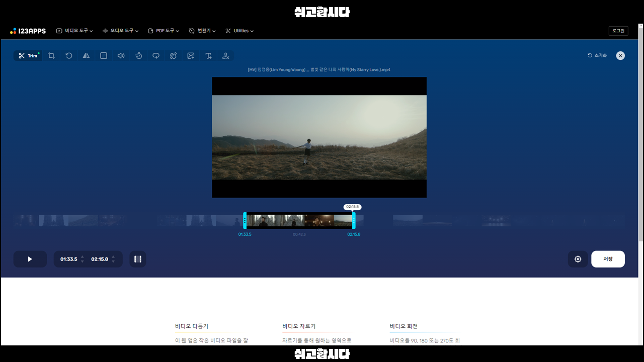This screenshot has width=644, height=362.
Task: Click the video preview
Action: tap(319, 137)
